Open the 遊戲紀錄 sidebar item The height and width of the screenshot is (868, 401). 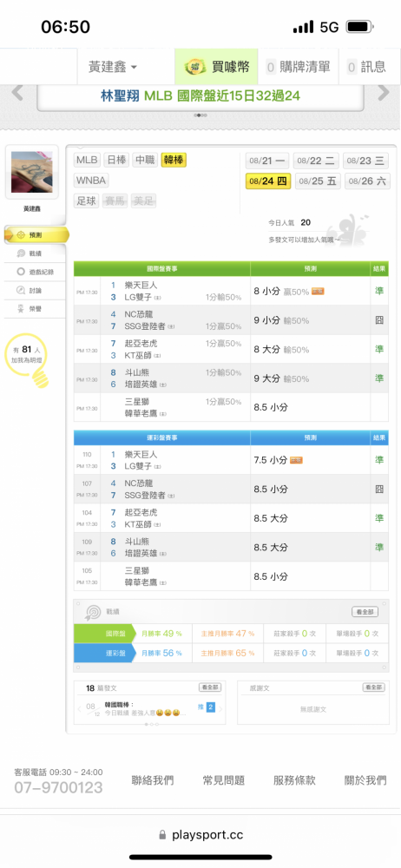pos(35,272)
